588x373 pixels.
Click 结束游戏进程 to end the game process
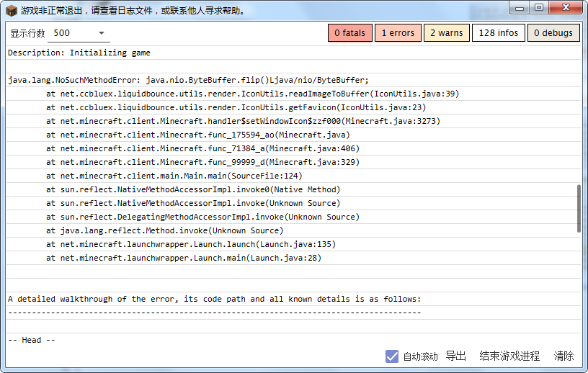(x=509, y=356)
